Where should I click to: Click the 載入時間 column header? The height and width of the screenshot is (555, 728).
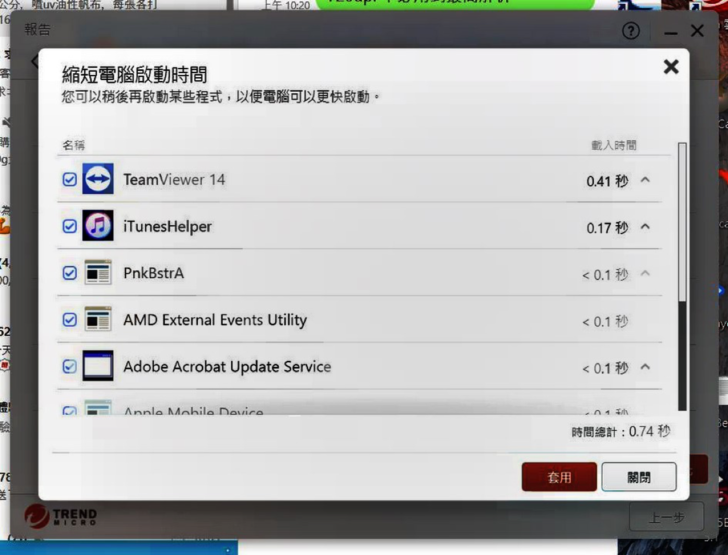coord(613,145)
